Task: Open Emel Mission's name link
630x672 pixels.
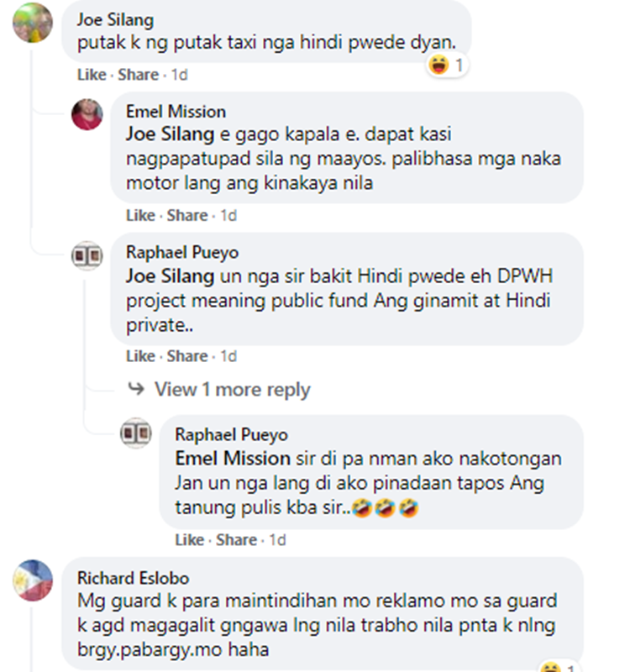Action: tap(176, 112)
